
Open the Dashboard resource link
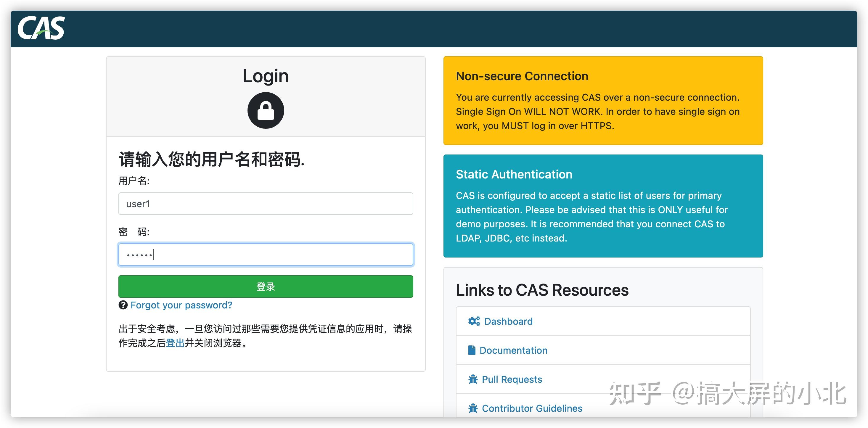(x=508, y=321)
